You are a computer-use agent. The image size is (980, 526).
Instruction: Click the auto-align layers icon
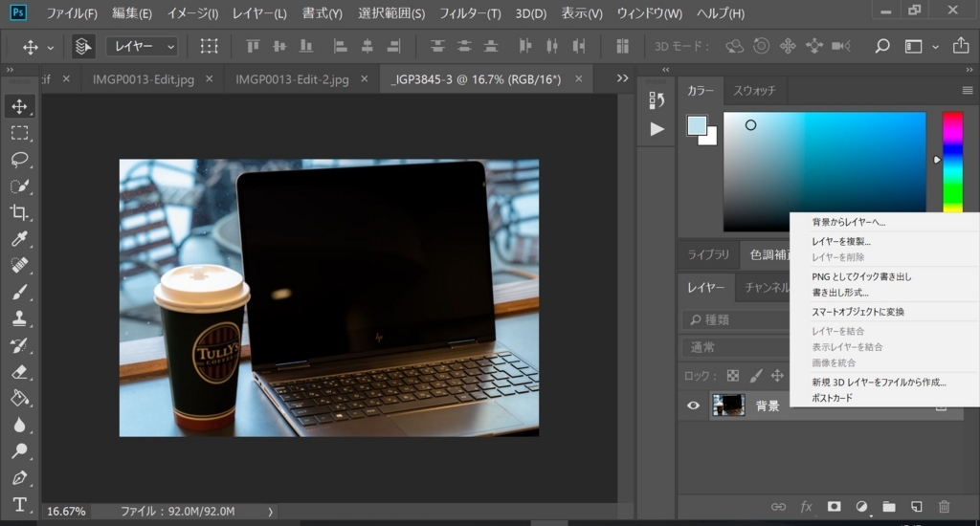pyautogui.click(x=622, y=46)
